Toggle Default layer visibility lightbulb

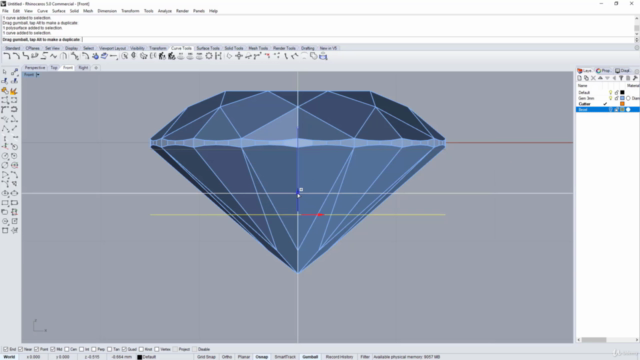[611, 93]
